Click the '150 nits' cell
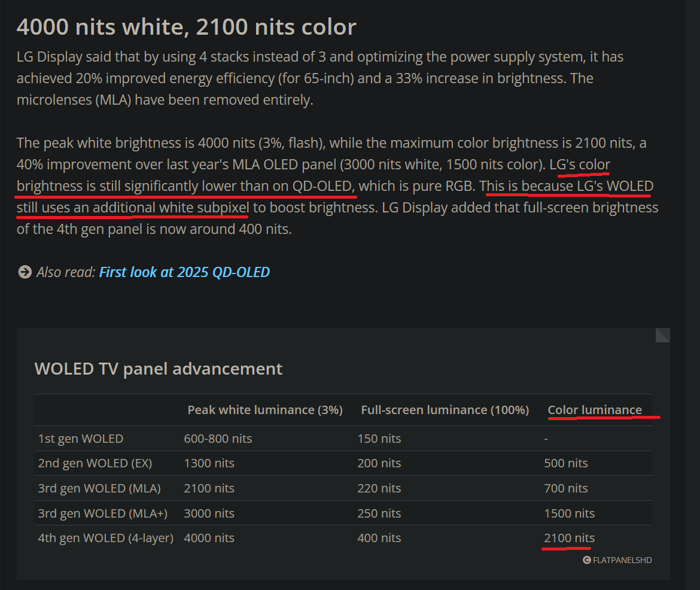This screenshot has height=590, width=700. pos(379,439)
